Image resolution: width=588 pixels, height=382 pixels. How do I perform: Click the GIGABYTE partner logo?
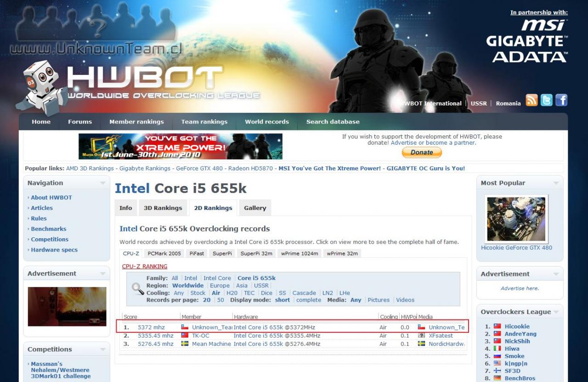pos(527,41)
